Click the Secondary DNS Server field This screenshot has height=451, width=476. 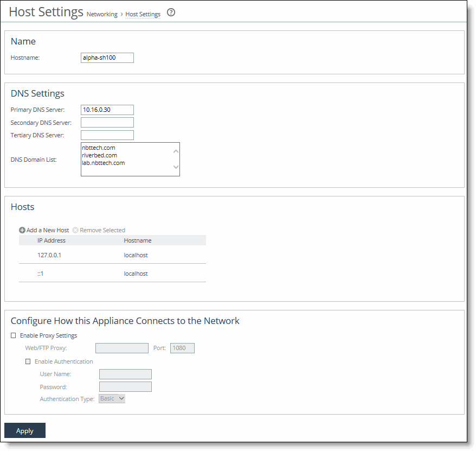click(x=107, y=122)
